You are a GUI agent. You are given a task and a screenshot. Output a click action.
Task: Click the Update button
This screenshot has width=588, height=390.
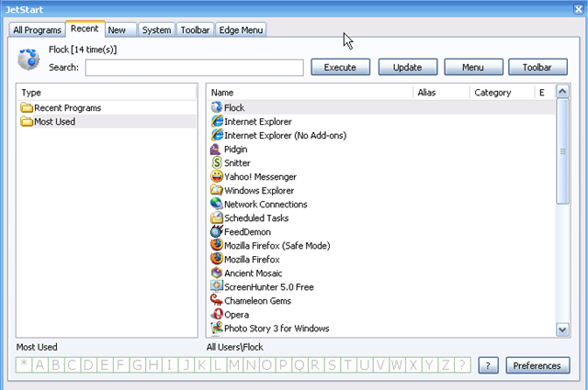pyautogui.click(x=407, y=67)
